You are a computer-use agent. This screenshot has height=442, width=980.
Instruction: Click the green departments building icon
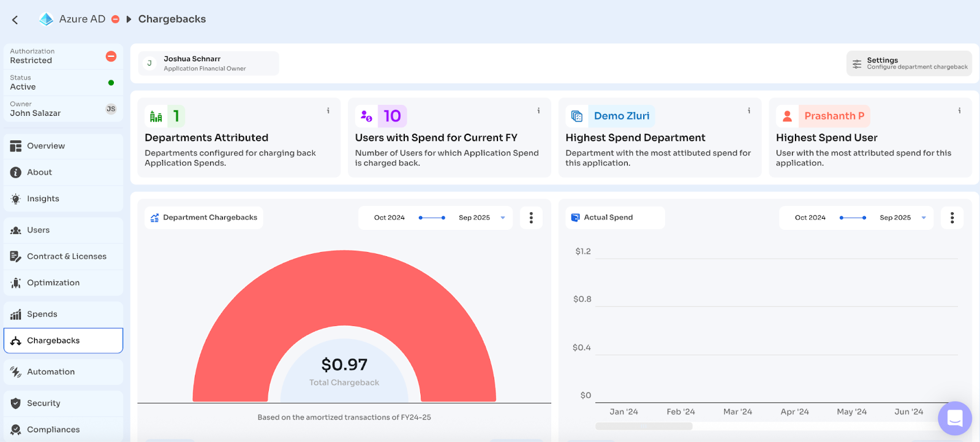[156, 116]
